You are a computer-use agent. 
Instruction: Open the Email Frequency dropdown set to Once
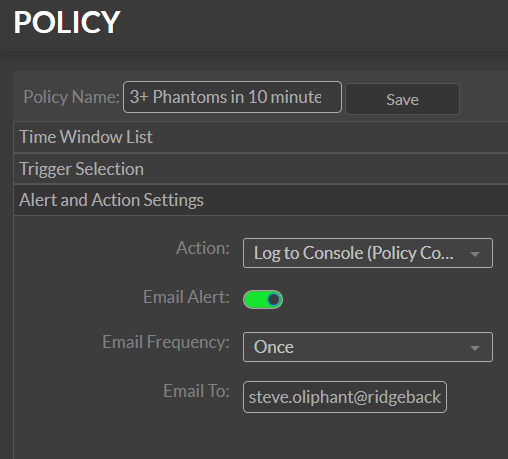click(x=368, y=347)
